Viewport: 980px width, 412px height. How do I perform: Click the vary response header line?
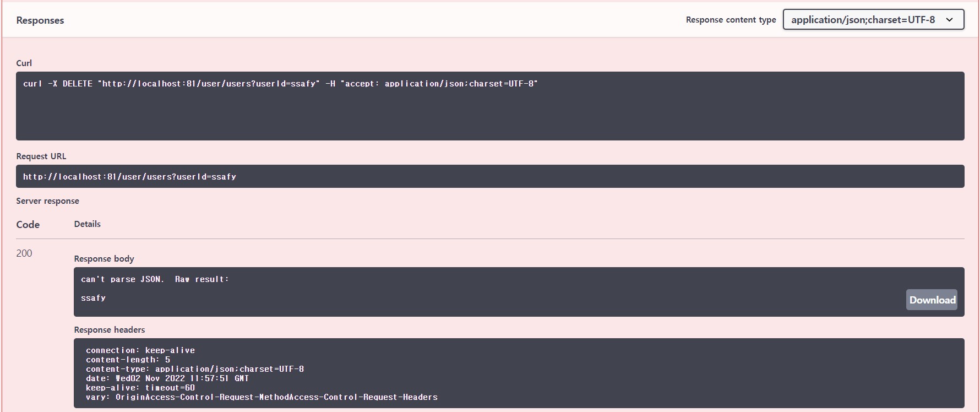[x=262, y=397]
